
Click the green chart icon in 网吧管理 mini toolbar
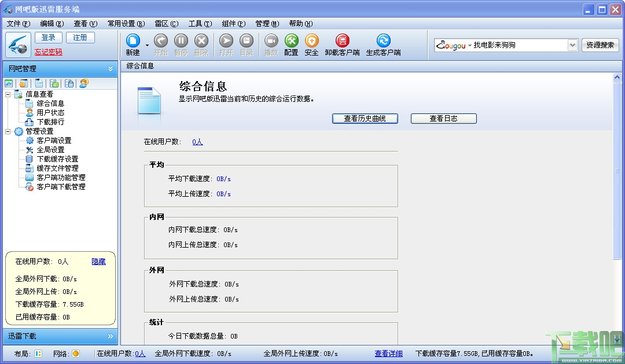click(9, 83)
